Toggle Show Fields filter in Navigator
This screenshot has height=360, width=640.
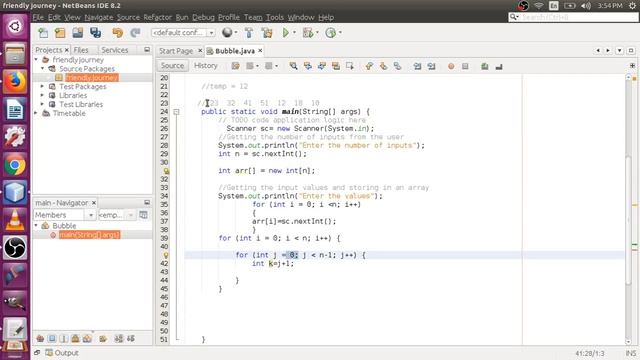[x=52, y=338]
